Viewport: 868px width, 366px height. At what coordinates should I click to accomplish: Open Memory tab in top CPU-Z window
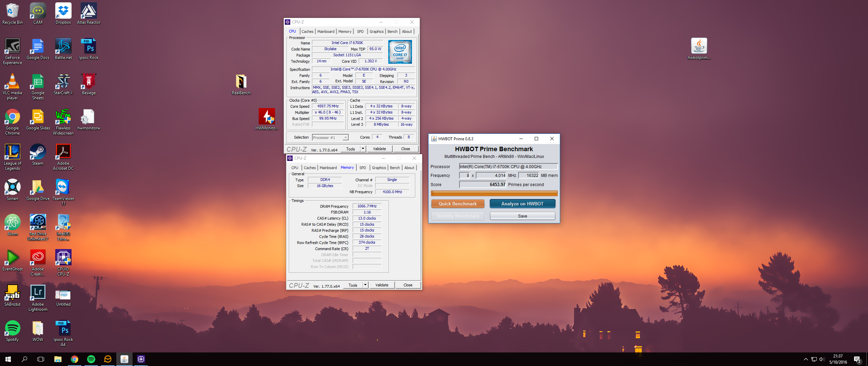(345, 32)
